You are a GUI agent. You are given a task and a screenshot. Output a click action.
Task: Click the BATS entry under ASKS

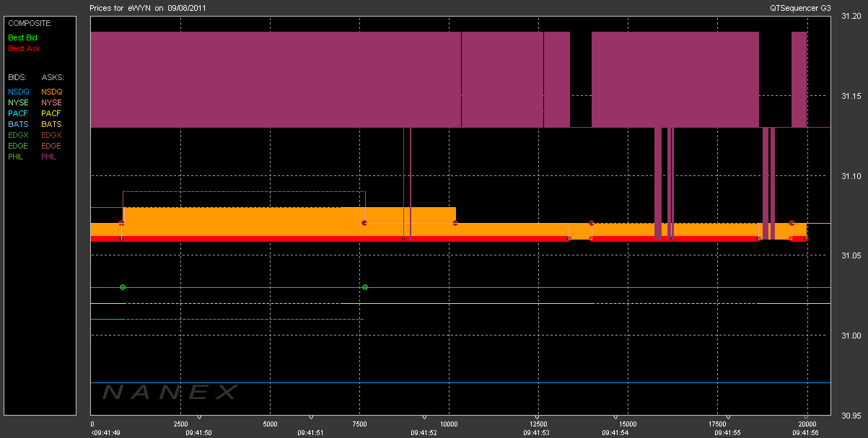tap(52, 124)
